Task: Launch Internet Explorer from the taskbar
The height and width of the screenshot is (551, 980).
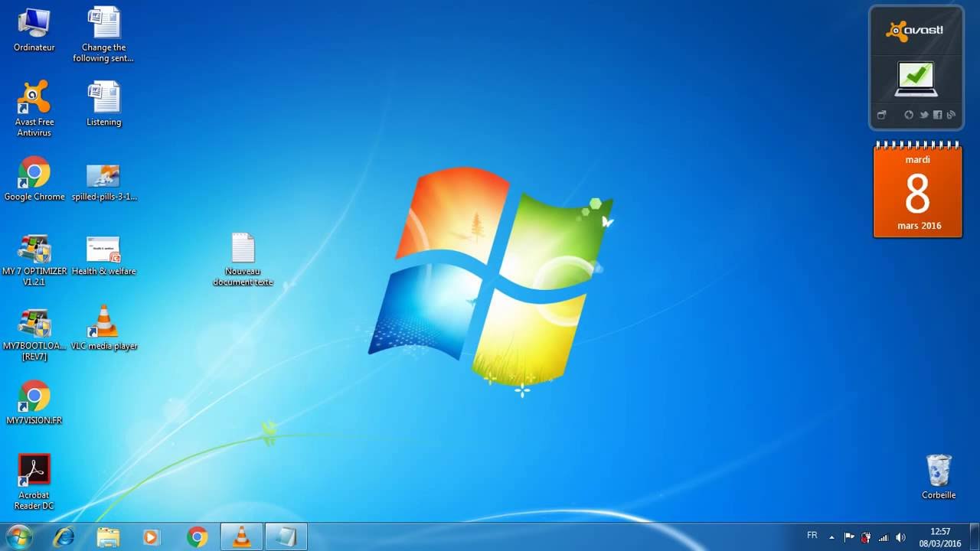Action: click(x=64, y=537)
